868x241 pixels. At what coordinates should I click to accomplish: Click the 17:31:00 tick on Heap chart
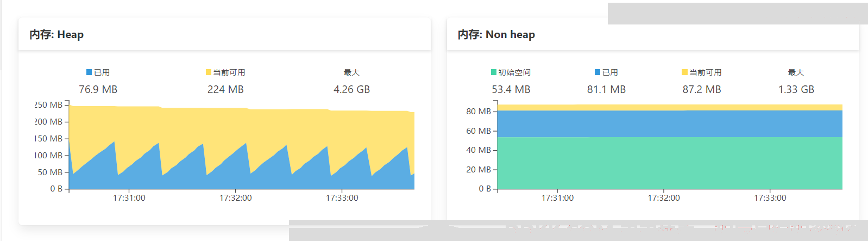click(129, 198)
